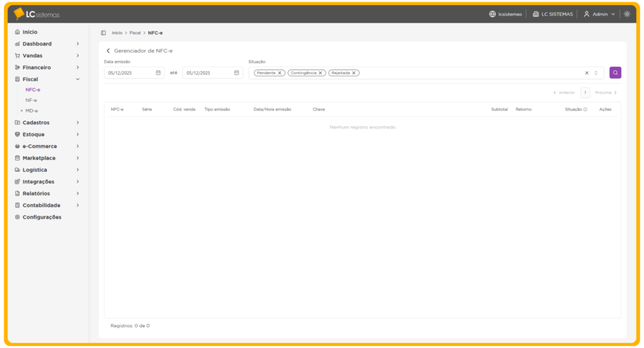Clear all Situação filters
644x348 pixels.
587,73
